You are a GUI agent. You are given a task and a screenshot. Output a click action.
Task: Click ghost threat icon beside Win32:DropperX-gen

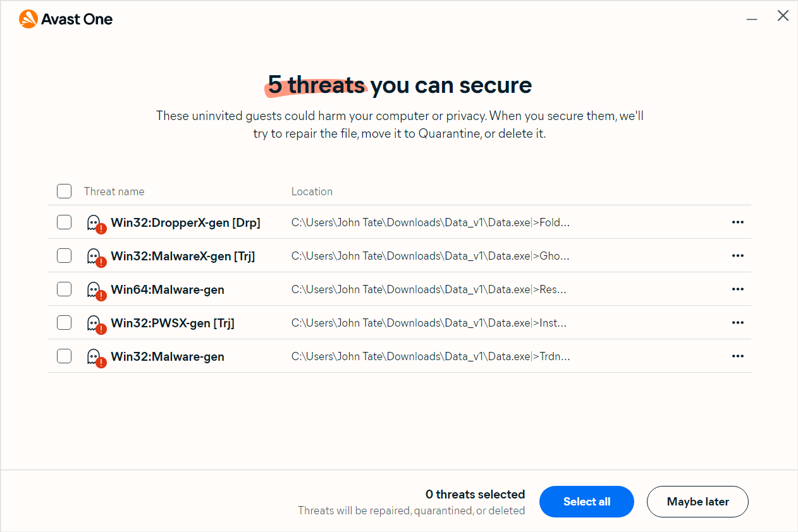(95, 223)
